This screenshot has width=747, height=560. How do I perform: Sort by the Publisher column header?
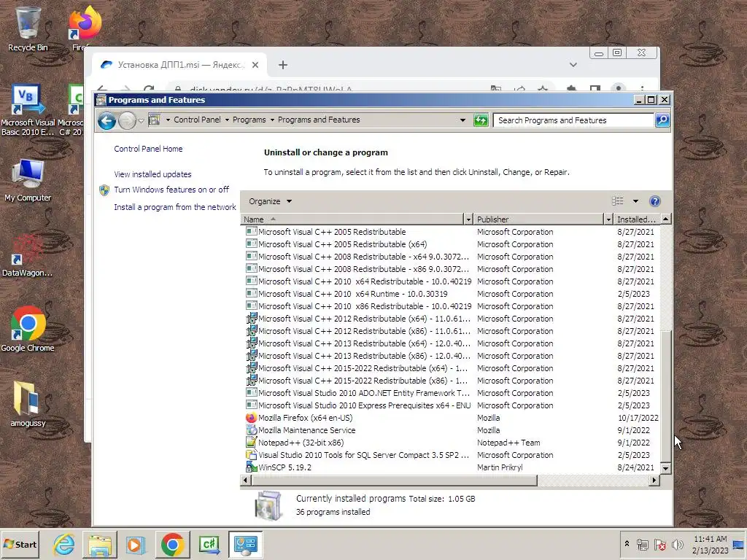539,219
